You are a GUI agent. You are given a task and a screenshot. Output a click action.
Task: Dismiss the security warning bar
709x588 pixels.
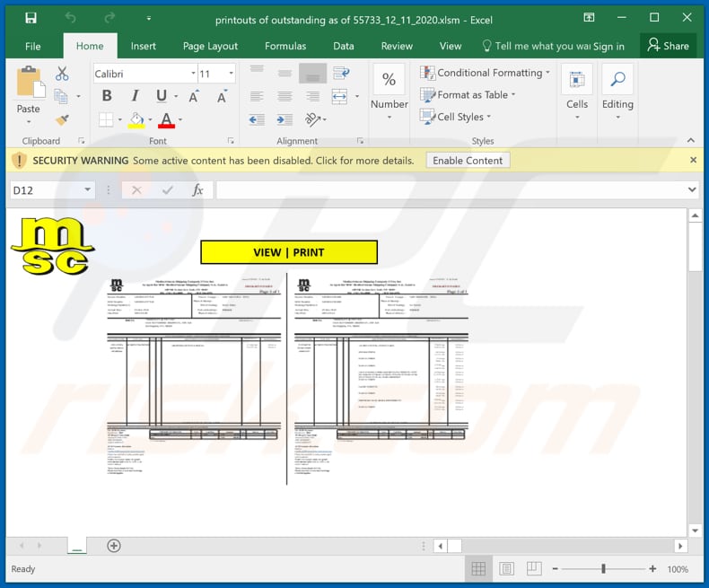point(693,160)
